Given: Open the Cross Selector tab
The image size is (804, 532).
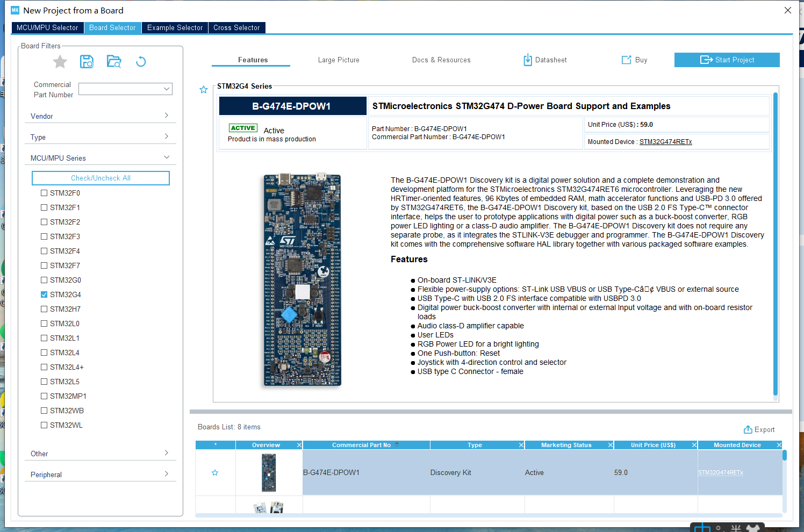Looking at the screenshot, I should tap(236, 27).
